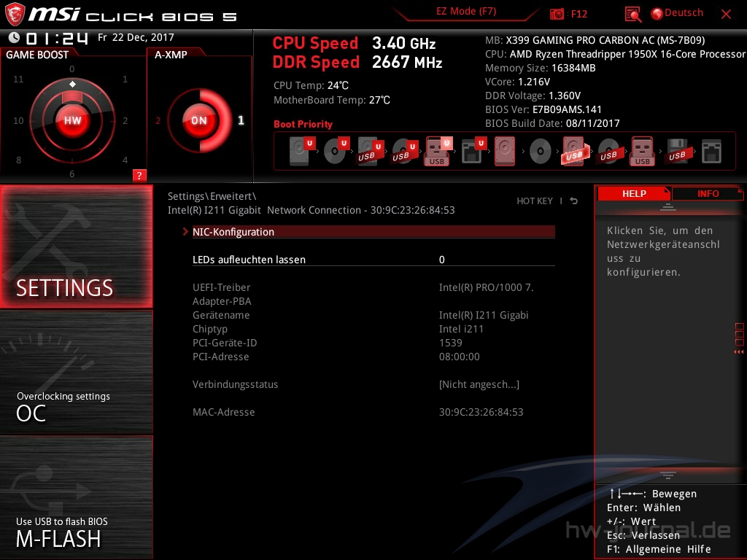Viewport: 747px width, 560px height.
Task: Click the red triple-arrow collapse icon
Action: pyautogui.click(x=739, y=352)
